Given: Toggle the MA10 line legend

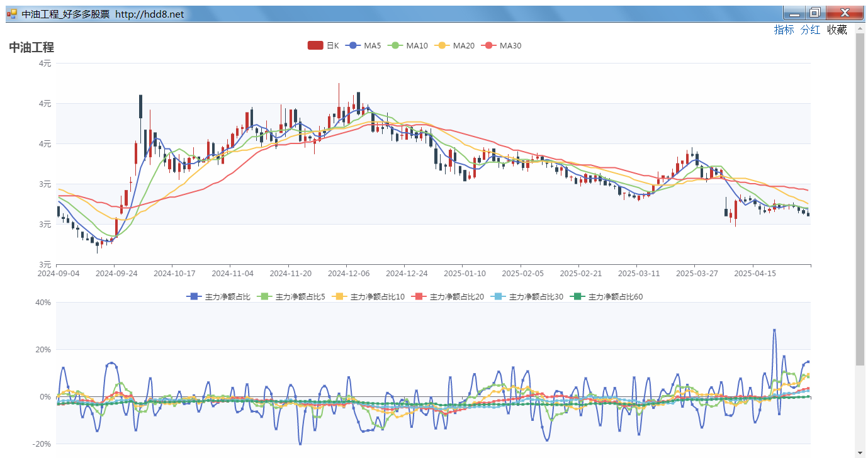Looking at the screenshot, I should (x=407, y=45).
